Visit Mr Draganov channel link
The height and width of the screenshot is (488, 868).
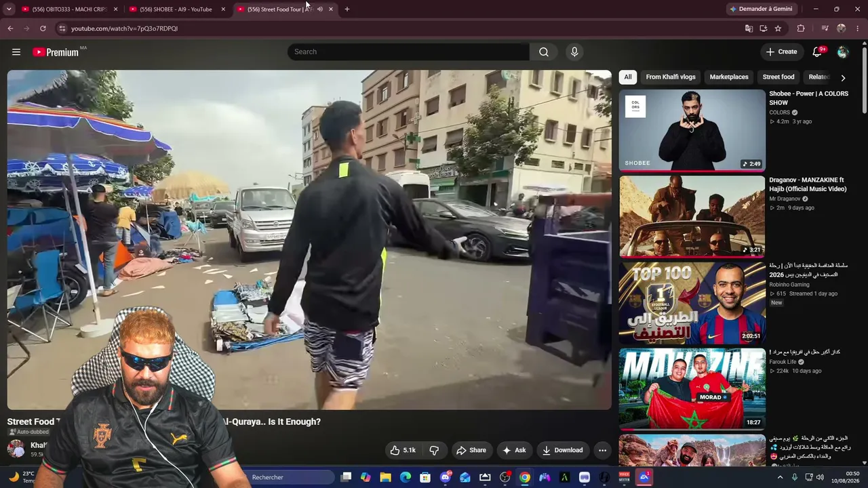[x=785, y=199]
